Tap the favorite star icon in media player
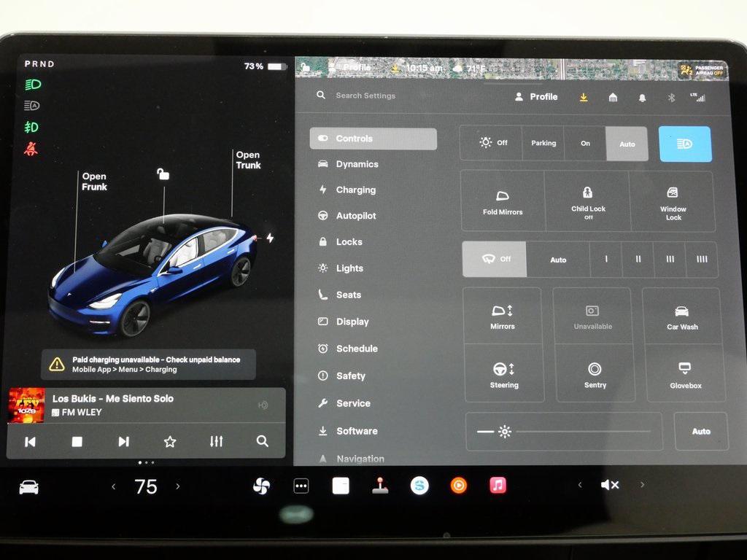The height and width of the screenshot is (560, 747). tap(170, 441)
